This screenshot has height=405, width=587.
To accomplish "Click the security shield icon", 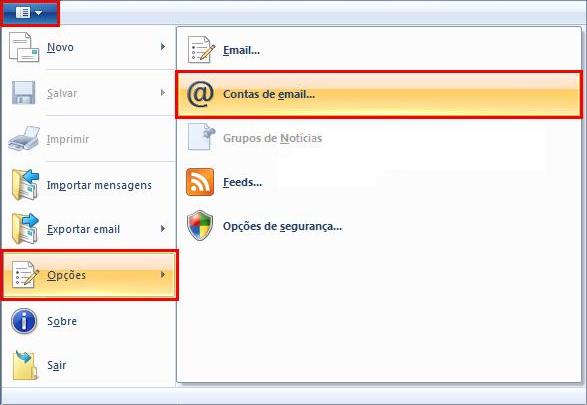I will [x=200, y=225].
